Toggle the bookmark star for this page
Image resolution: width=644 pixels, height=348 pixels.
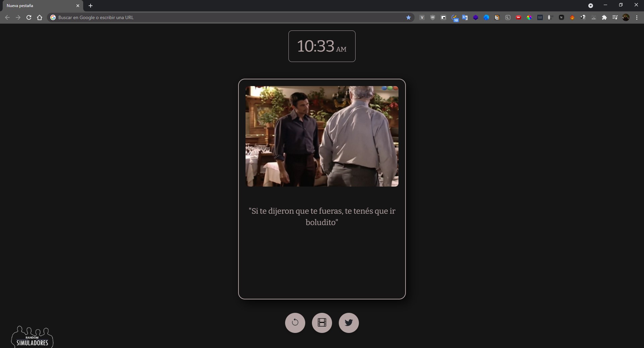click(x=409, y=17)
